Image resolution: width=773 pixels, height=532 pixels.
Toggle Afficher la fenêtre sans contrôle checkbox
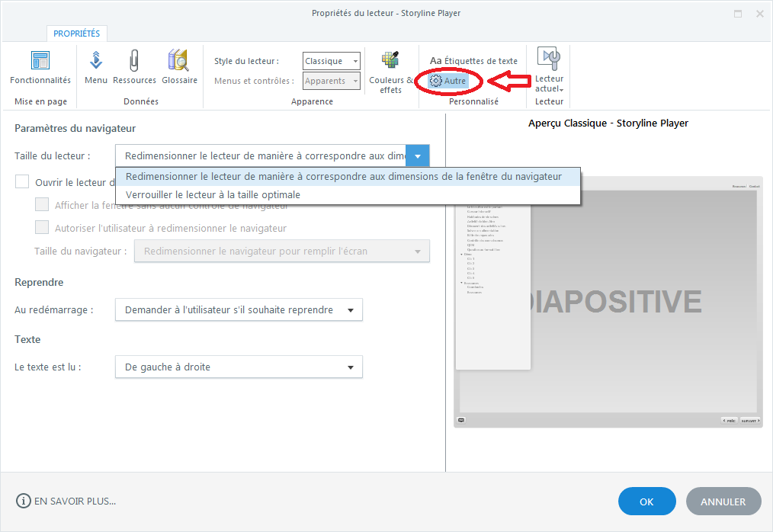42,204
